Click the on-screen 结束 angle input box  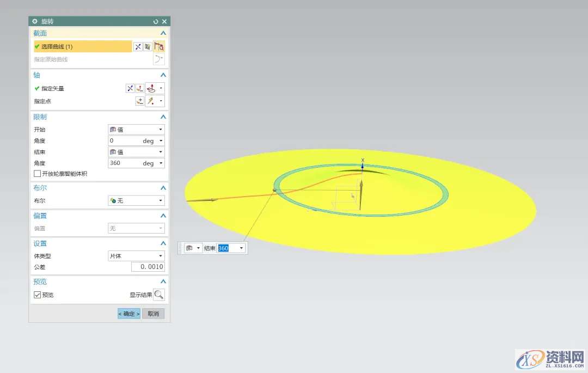click(226, 248)
